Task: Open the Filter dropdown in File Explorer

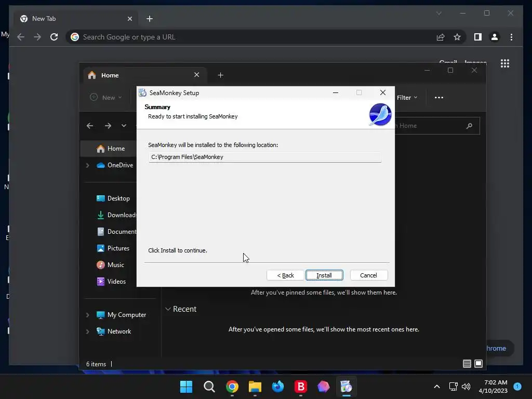Action: (x=407, y=97)
